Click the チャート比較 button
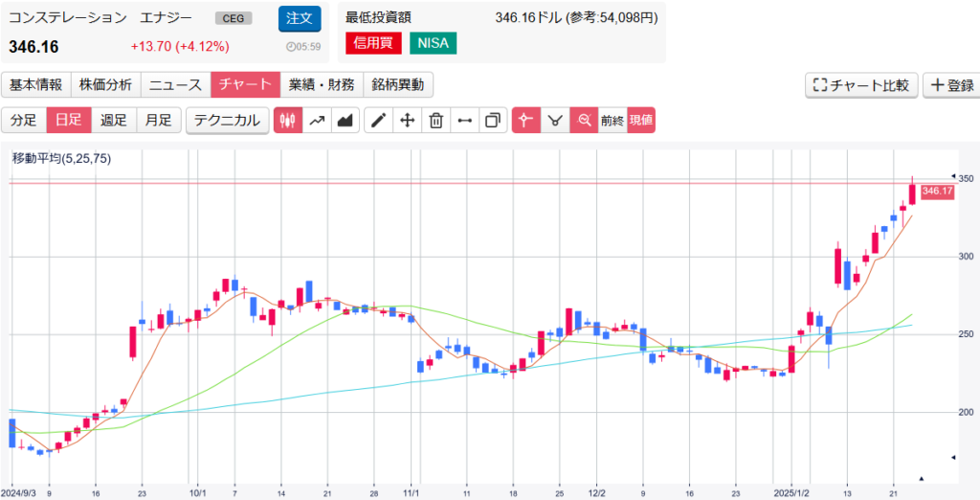Viewport: 980px width, 500px height. [861, 85]
